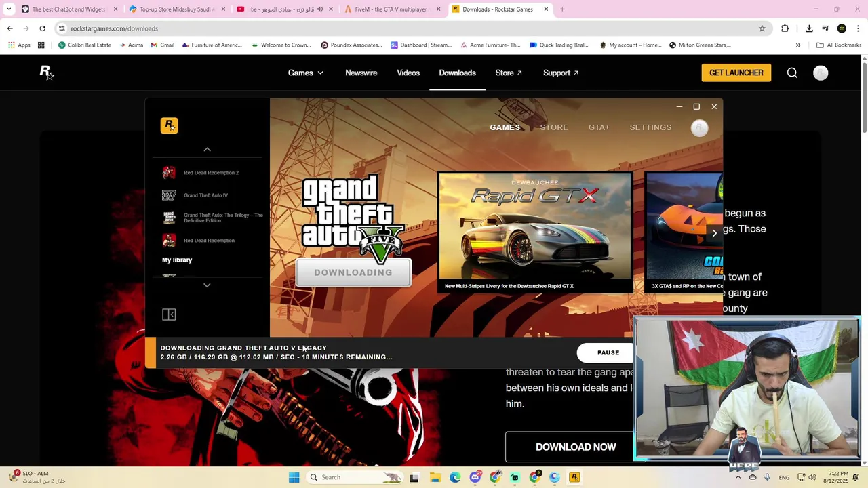The width and height of the screenshot is (868, 488).
Task: Open the Games dropdown in website nav
Action: click(305, 73)
